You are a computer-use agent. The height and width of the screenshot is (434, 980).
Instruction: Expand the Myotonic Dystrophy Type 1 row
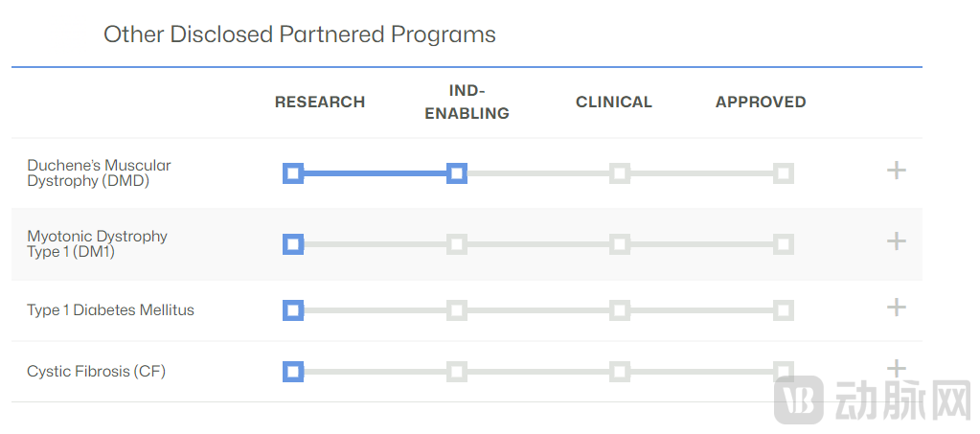pyautogui.click(x=896, y=240)
